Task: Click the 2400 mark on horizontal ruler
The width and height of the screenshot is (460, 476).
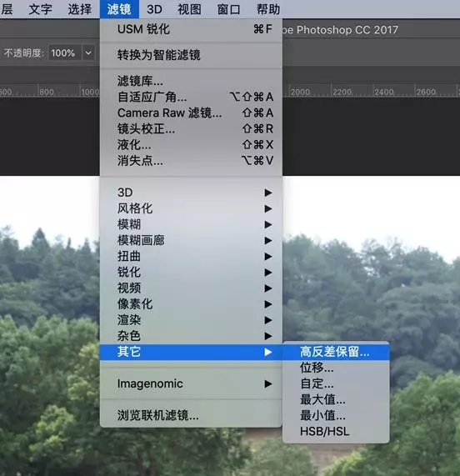Action: pos(384,92)
